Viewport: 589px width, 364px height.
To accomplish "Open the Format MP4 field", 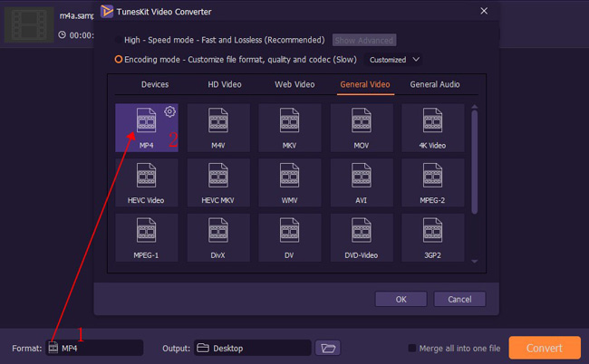I will pos(94,348).
